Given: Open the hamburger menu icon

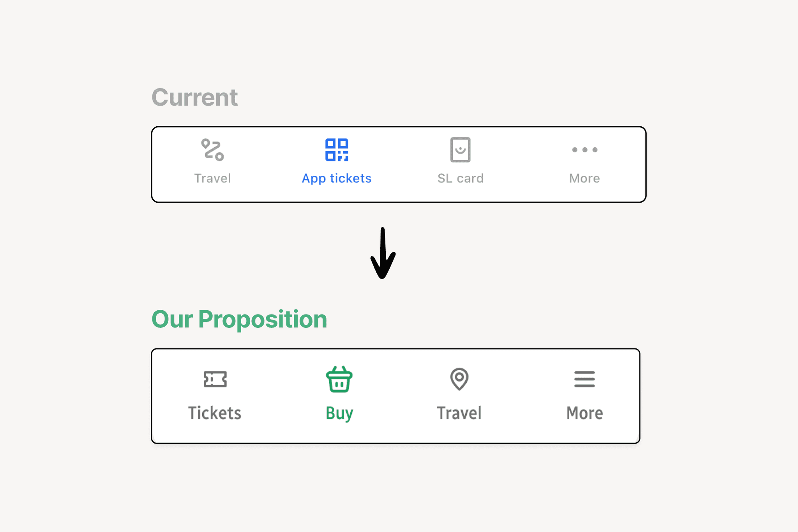Looking at the screenshot, I should tap(584, 379).
